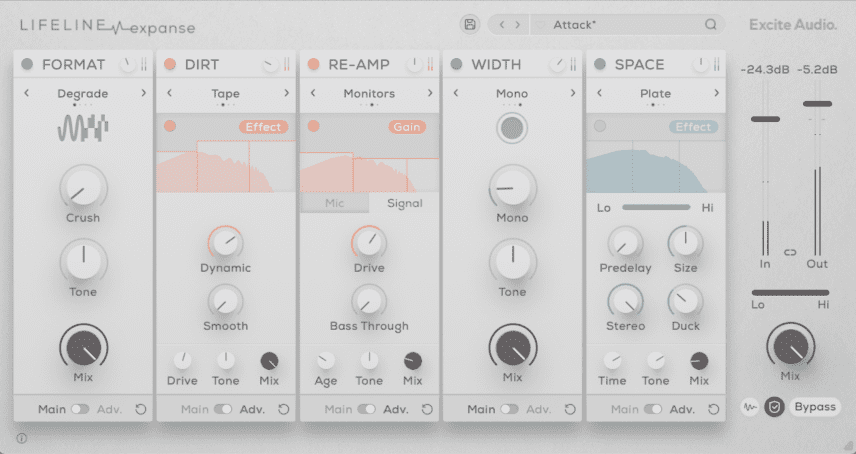The image size is (856, 454).
Task: Go to the SPACE mode after Plate
Action: click(x=716, y=93)
